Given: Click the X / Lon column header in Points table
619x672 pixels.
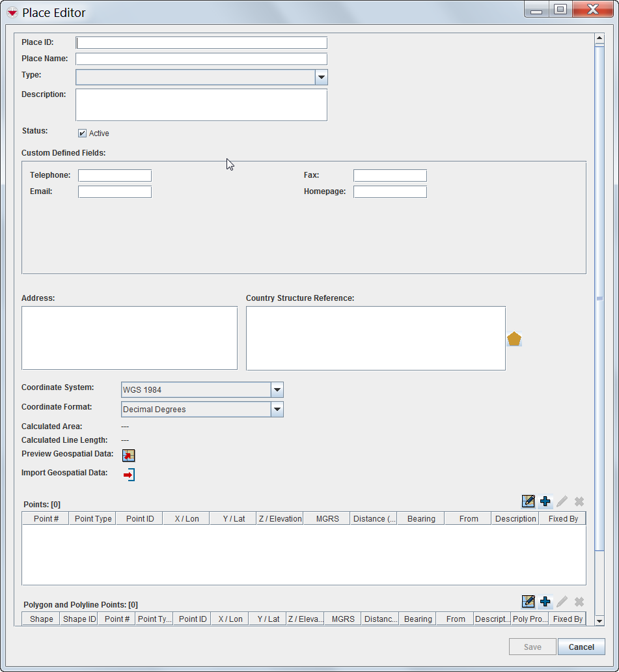Looking at the screenshot, I should point(186,519).
